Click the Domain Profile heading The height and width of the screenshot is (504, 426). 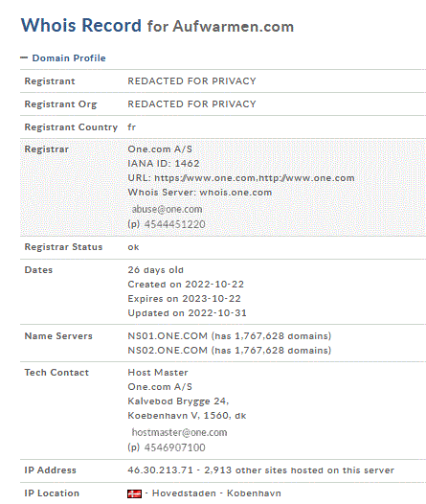pos(69,58)
